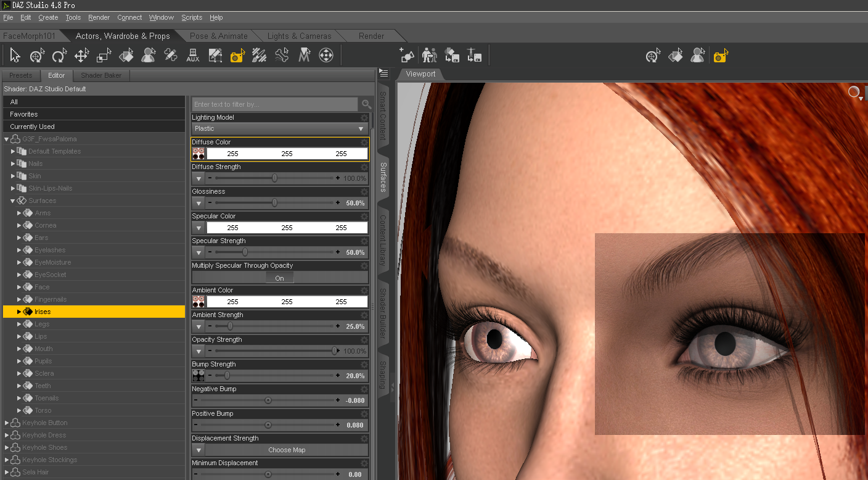Show Currently Used properties
The height and width of the screenshot is (480, 868).
[94, 126]
